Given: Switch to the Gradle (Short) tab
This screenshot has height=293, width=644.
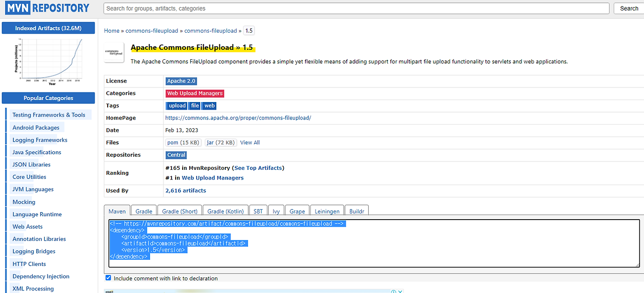Looking at the screenshot, I should (x=180, y=212).
